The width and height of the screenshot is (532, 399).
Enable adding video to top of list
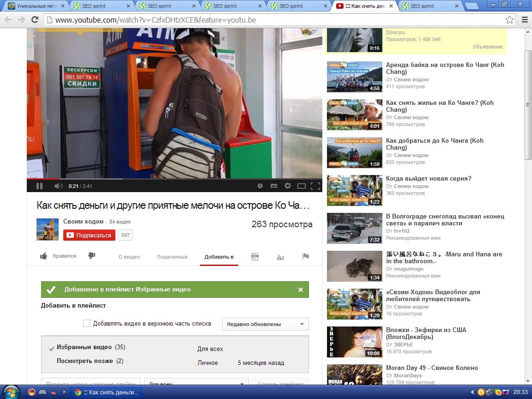pos(87,323)
